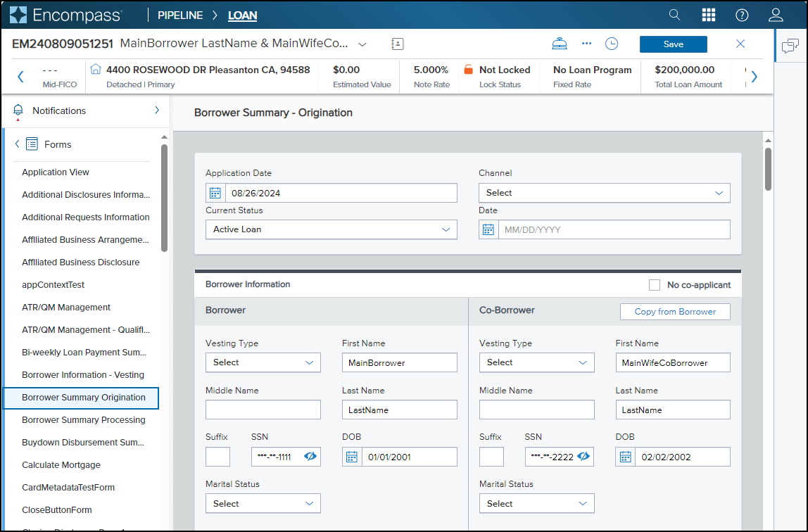The height and width of the screenshot is (532, 808).
Task: Open the search magnifier icon
Action: coord(674,15)
